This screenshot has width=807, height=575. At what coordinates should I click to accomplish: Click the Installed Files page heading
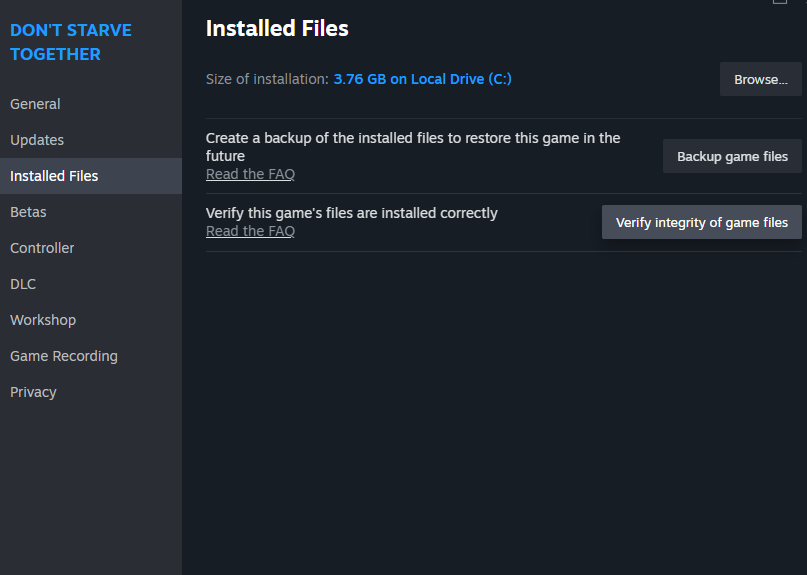277,29
